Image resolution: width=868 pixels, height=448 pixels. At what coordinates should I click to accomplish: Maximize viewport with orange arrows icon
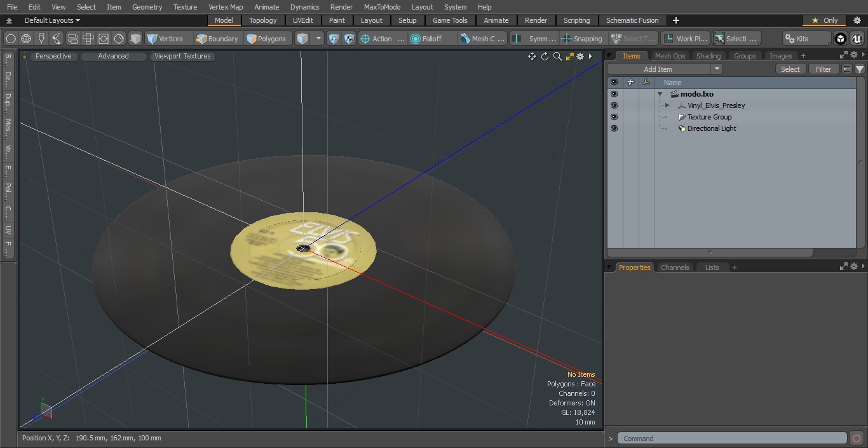[x=569, y=57]
